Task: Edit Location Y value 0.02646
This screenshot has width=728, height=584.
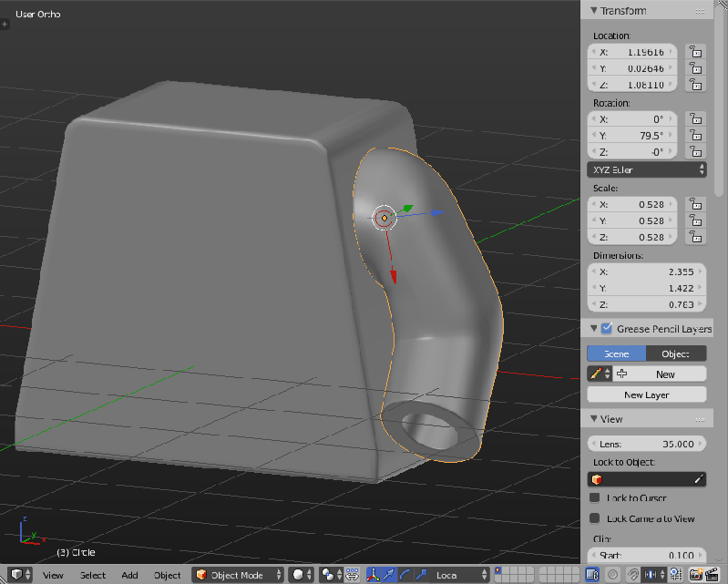Action: pos(632,68)
